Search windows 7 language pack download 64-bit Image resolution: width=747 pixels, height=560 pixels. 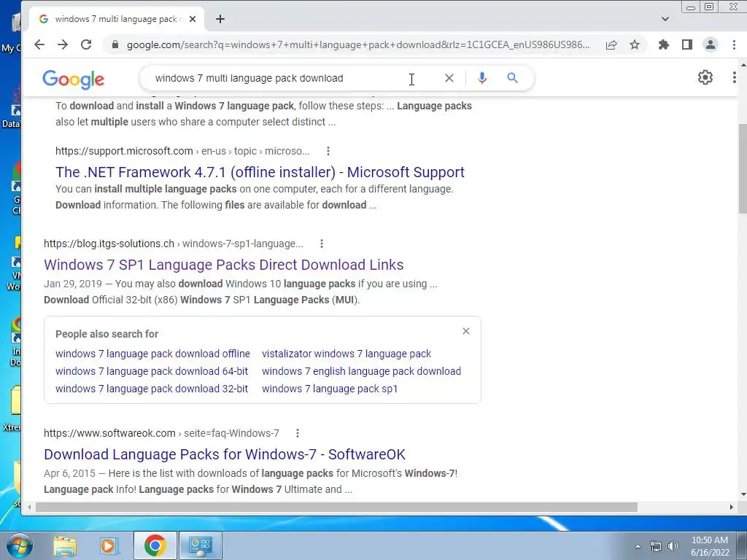152,371
